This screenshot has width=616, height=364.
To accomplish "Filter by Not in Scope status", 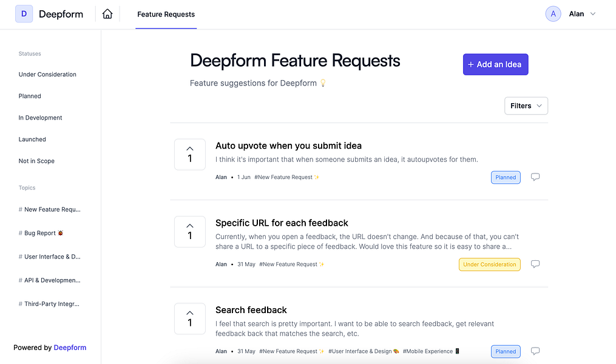I will pyautogui.click(x=36, y=161).
